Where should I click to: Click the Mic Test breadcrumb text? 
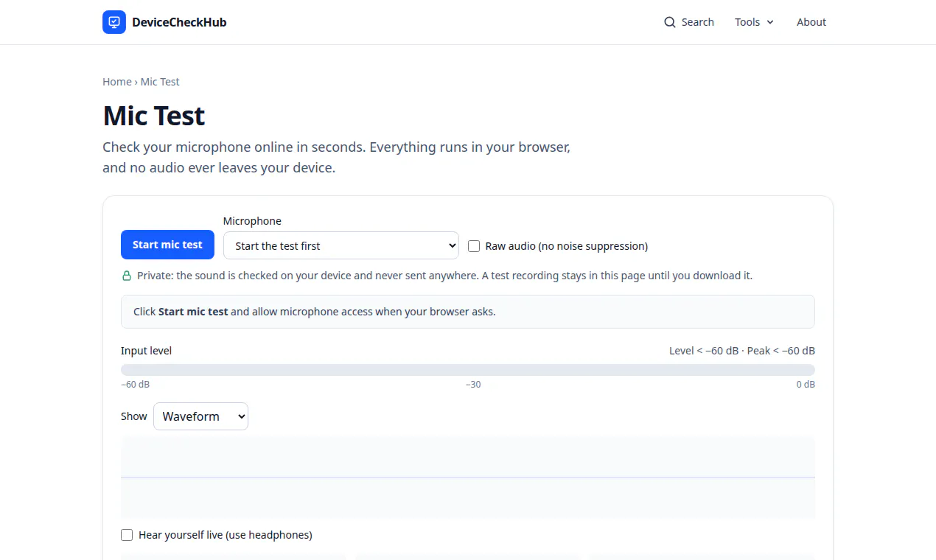click(160, 82)
